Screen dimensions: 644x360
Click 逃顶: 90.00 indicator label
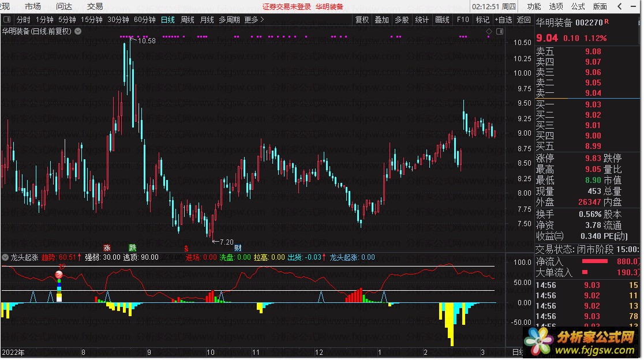(141, 257)
